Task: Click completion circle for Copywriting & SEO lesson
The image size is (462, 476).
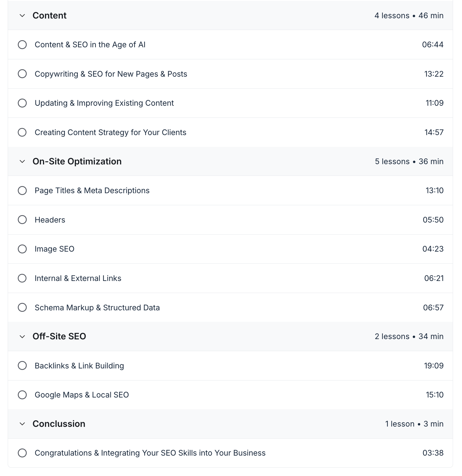Action: pos(22,74)
